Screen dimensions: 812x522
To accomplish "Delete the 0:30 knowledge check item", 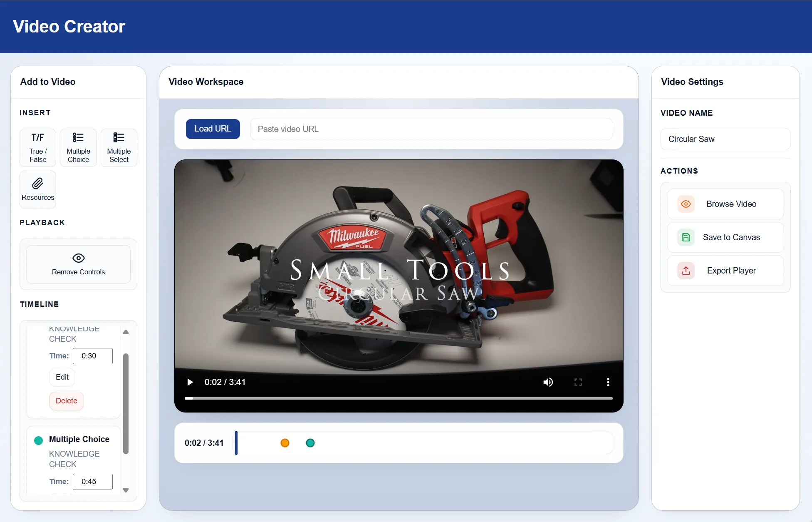I will click(67, 401).
